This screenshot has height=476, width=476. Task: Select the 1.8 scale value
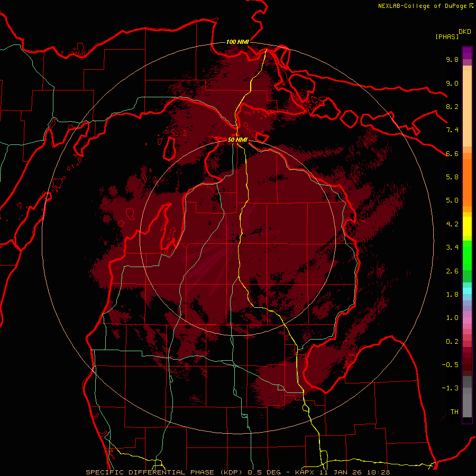coord(452,295)
